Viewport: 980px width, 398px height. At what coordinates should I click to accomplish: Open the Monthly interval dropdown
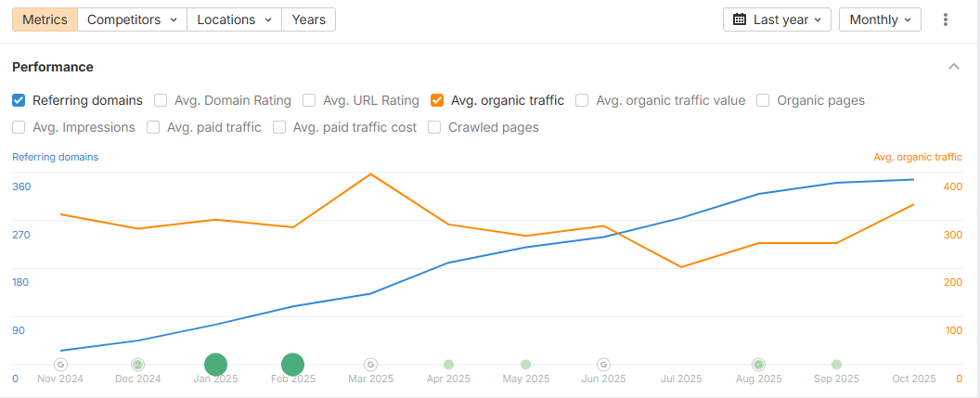[x=879, y=19]
